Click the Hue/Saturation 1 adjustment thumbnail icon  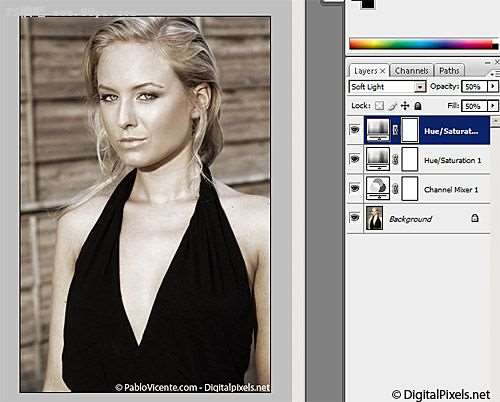tap(378, 159)
